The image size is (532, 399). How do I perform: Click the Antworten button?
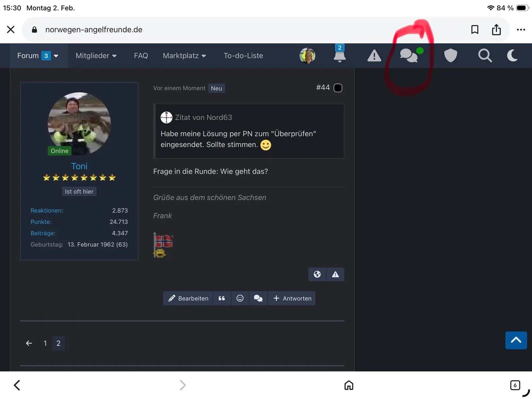[292, 298]
